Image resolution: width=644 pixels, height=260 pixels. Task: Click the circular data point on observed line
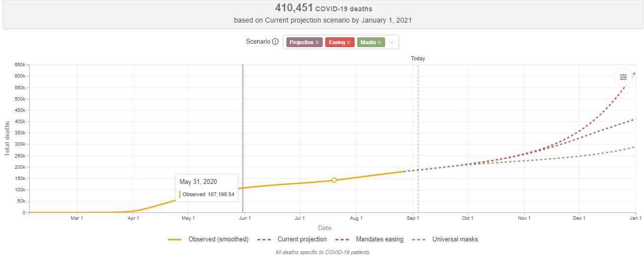(334, 180)
